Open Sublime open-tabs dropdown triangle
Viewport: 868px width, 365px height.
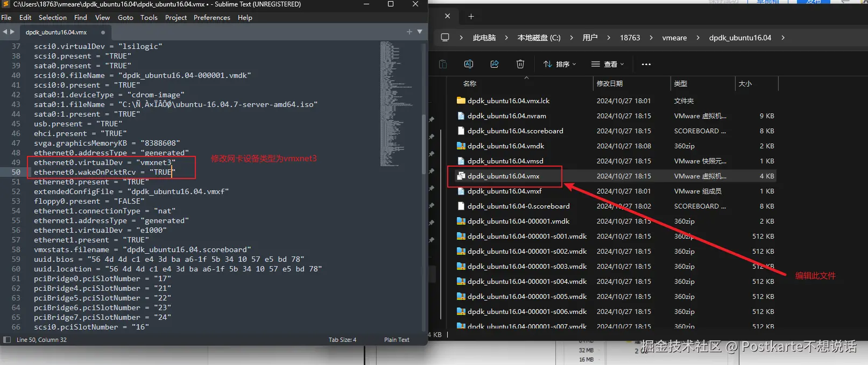(420, 32)
